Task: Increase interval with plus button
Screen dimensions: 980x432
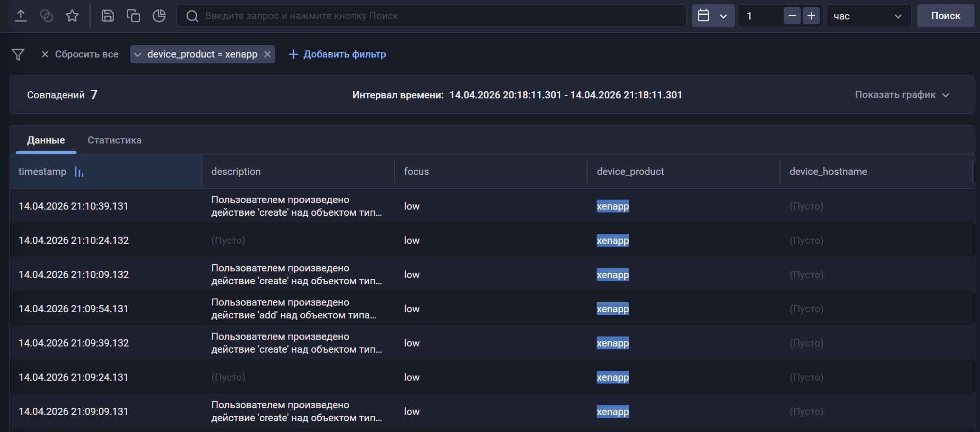Action: click(811, 16)
